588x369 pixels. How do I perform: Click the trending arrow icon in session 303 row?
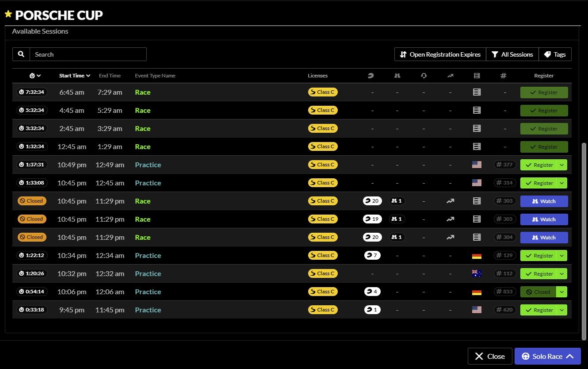450,201
